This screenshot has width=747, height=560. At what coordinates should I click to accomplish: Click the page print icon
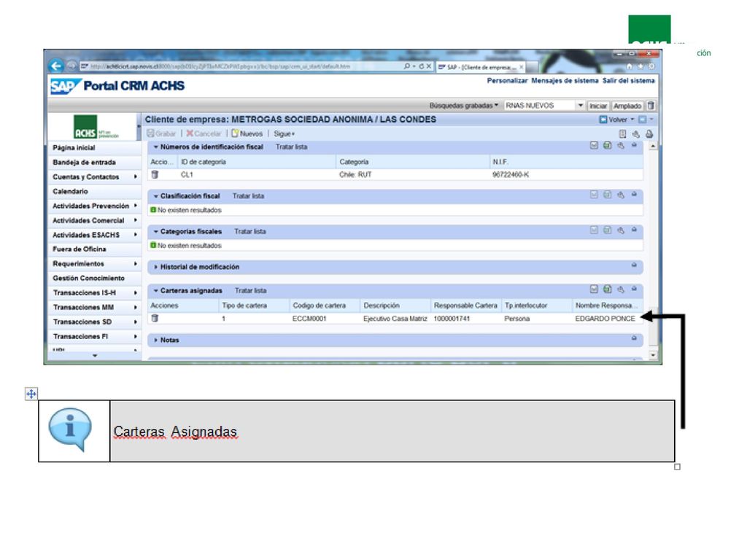649,134
